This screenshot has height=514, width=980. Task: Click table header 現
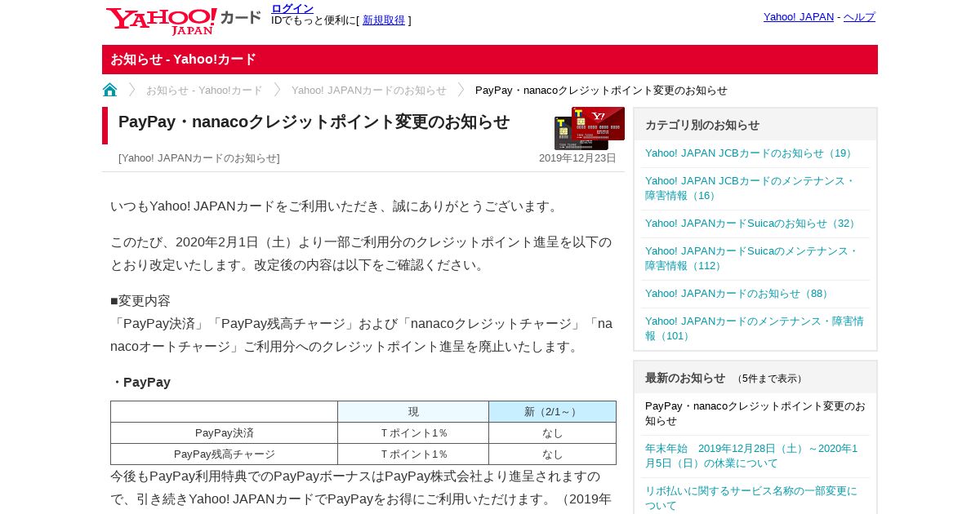(x=413, y=412)
